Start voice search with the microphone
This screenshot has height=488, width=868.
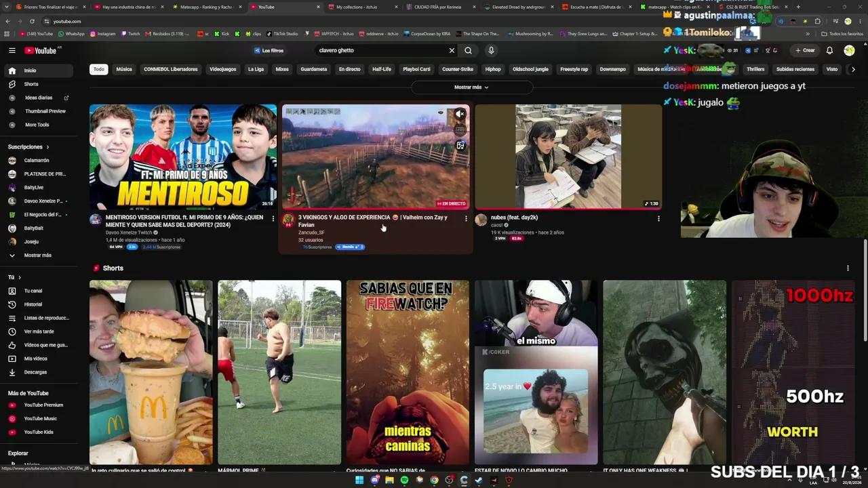[491, 50]
